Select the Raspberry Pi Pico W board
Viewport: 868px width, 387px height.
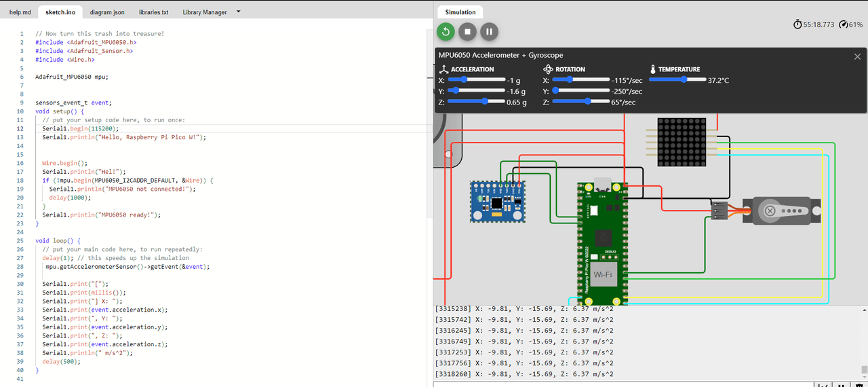601,244
